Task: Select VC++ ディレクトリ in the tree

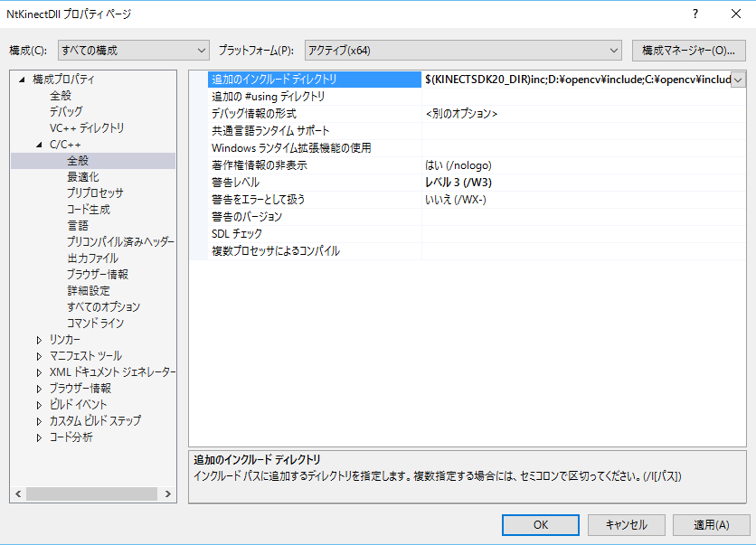Action: click(87, 128)
